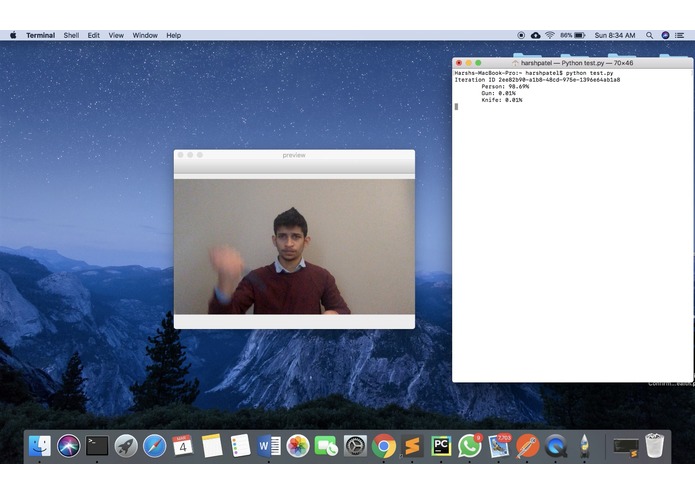The height and width of the screenshot is (494, 695).
Task: Launch Siri from the Dock
Action: click(69, 446)
